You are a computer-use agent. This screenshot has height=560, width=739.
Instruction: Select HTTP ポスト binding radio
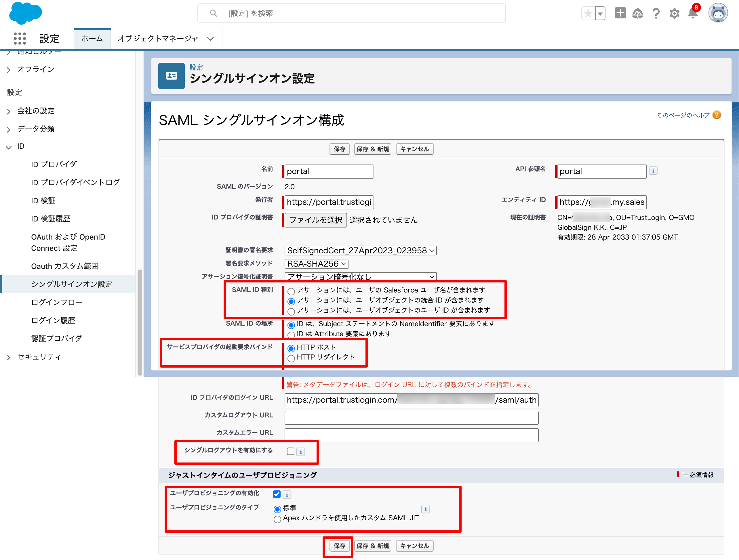pos(291,348)
